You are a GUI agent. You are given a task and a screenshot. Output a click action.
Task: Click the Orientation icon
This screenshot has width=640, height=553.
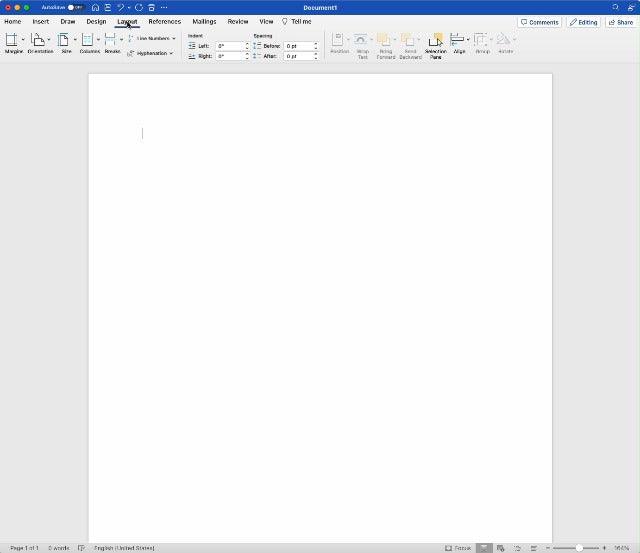(40, 42)
